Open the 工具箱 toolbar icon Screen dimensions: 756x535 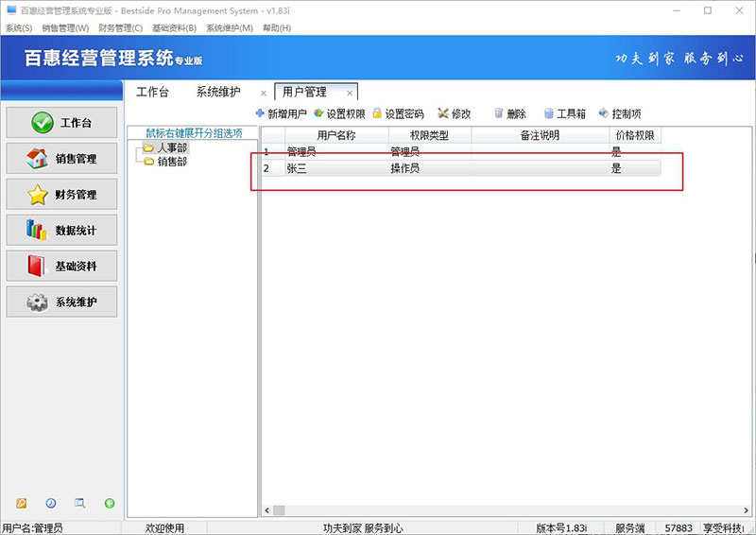(x=549, y=113)
